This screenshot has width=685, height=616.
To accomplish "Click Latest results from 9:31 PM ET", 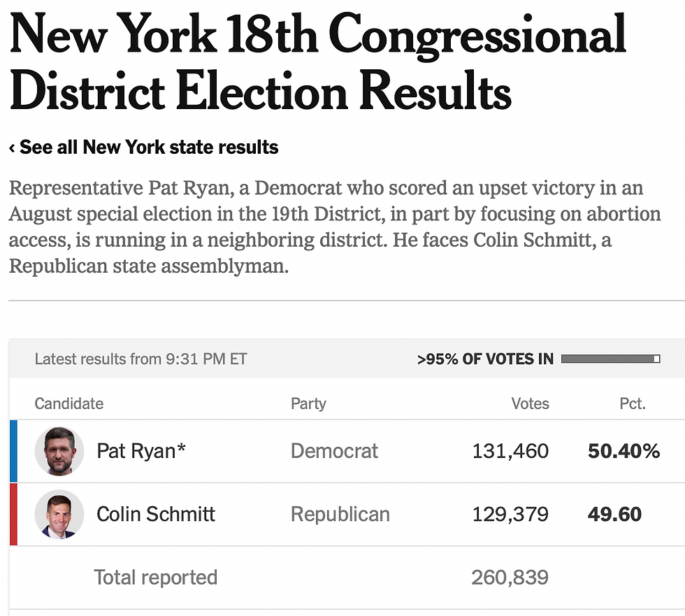I will (x=140, y=359).
